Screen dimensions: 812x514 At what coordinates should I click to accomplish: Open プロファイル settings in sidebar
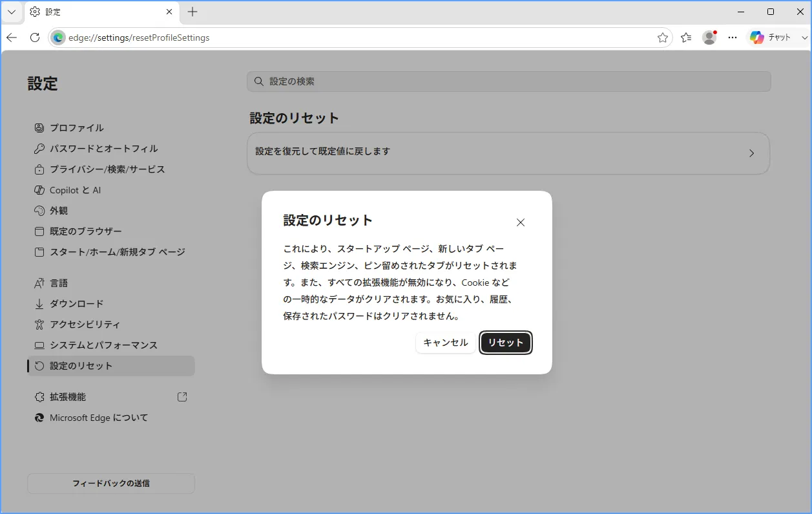pos(111,128)
